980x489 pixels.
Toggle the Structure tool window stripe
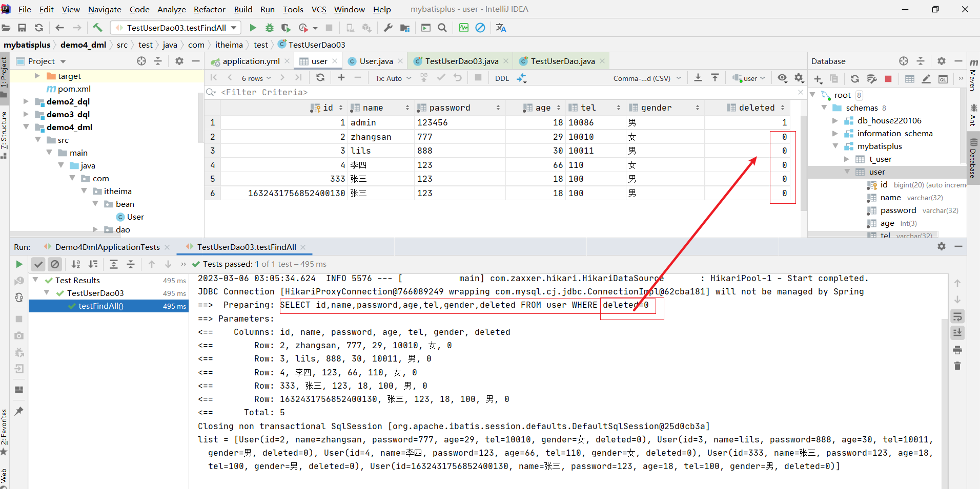4,134
